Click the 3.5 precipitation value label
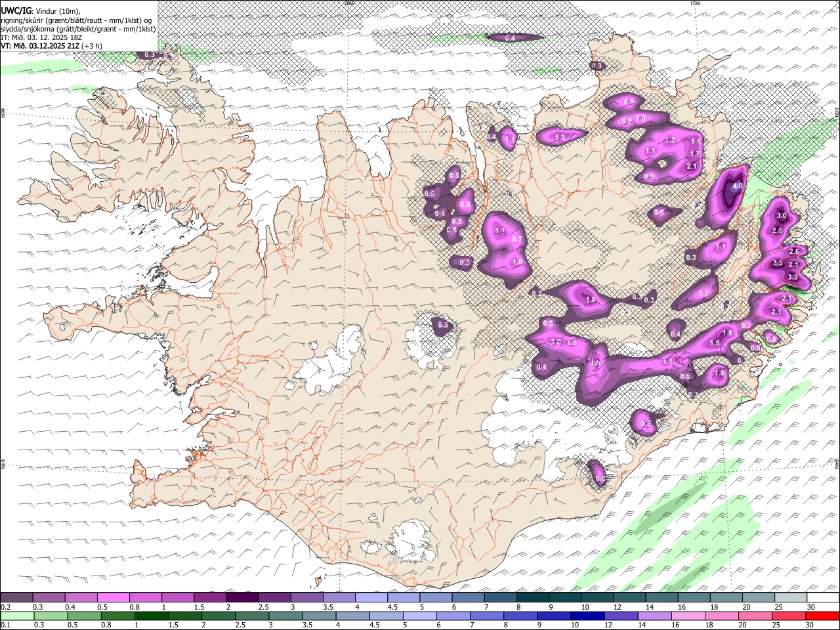840x630 pixels. click(778, 263)
